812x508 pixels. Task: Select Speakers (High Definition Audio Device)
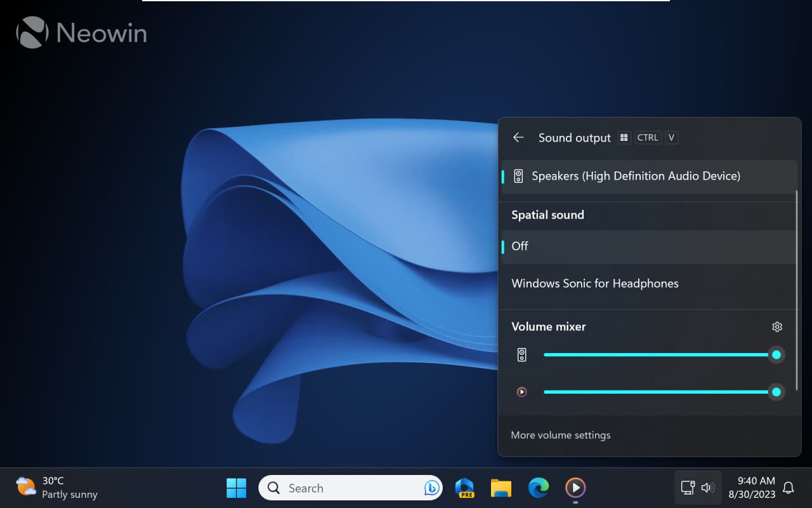click(636, 176)
